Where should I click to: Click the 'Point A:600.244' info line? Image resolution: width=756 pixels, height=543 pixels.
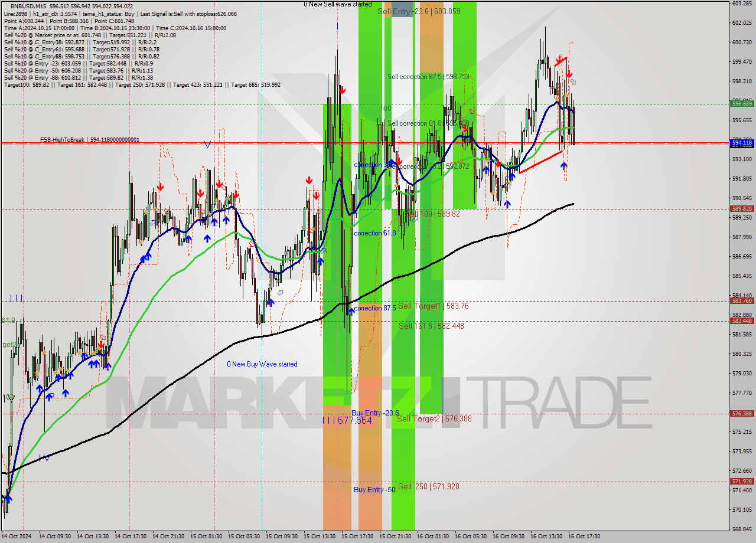coord(24,21)
